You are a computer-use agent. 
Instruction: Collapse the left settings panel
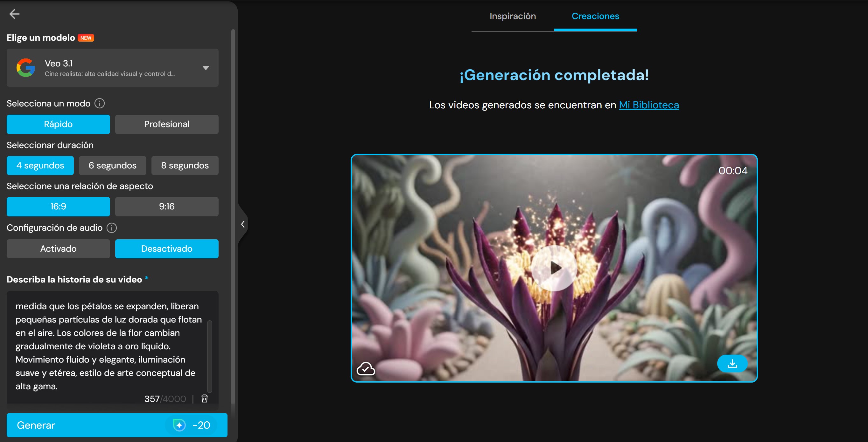point(243,224)
